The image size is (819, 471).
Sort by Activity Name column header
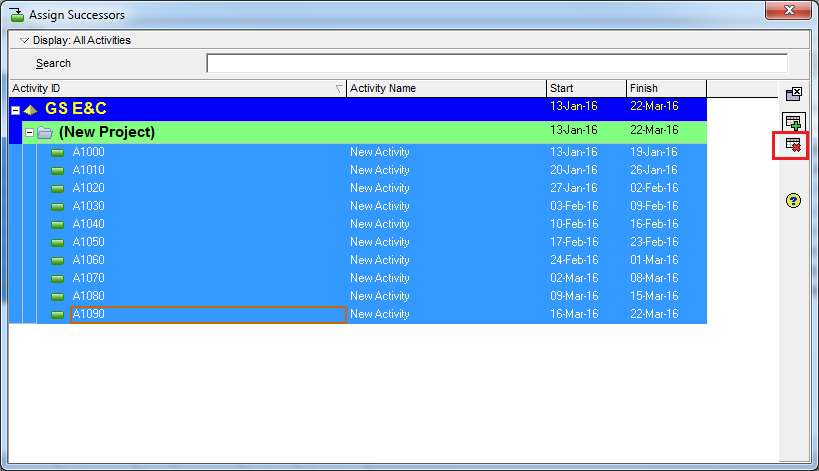coord(447,88)
